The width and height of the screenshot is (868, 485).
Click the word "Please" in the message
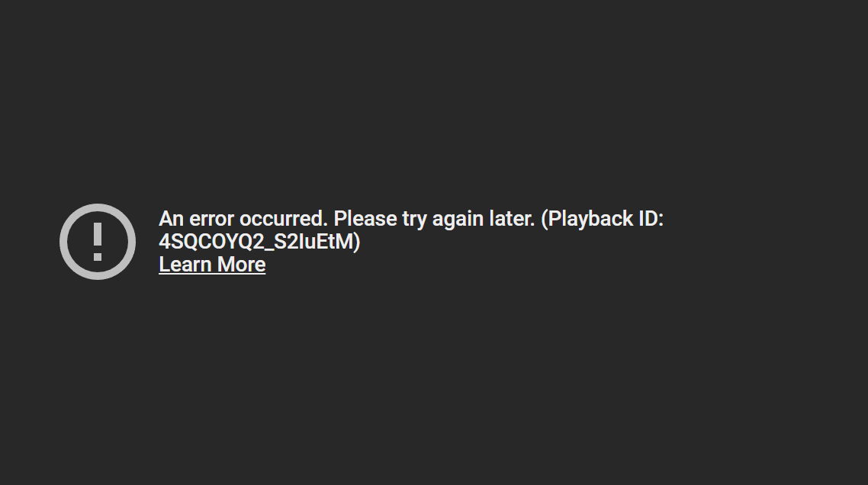(x=365, y=219)
